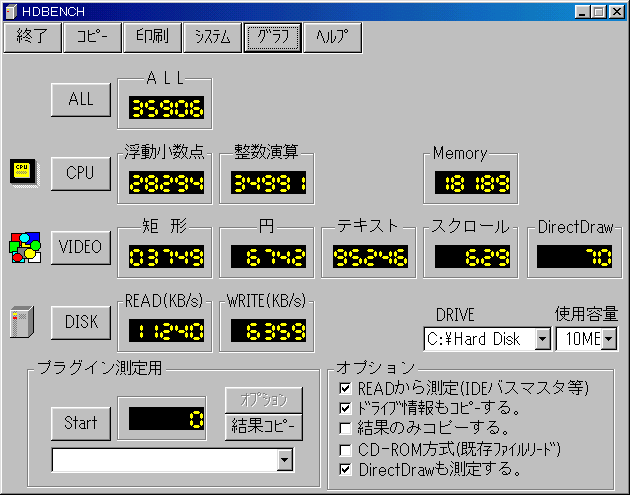The width and height of the screenshot is (630, 495).
Task: Click the DirectDraw score 70
Action: pyautogui.click(x=575, y=256)
